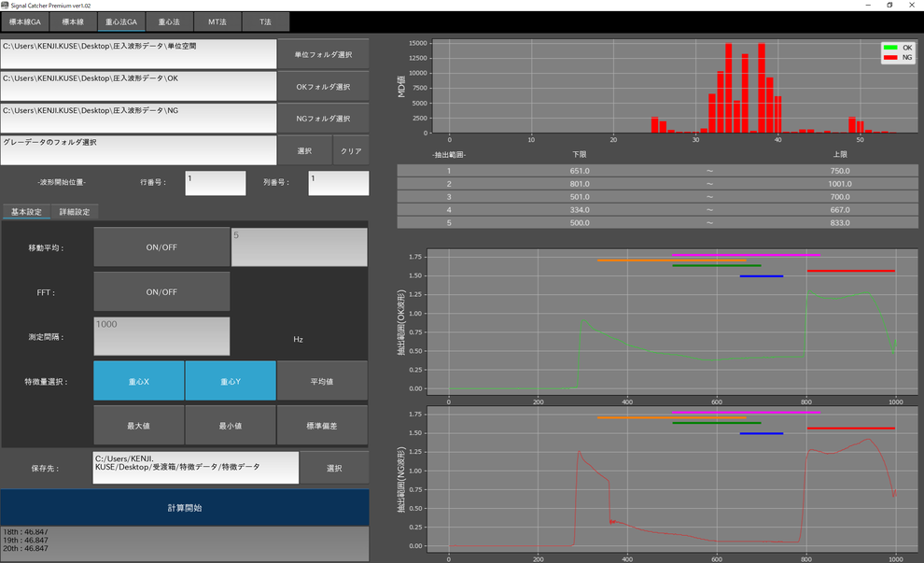Viewport: 924px width, 563px height.
Task: Select the lower limit cell 334.0
Action: 580,210
